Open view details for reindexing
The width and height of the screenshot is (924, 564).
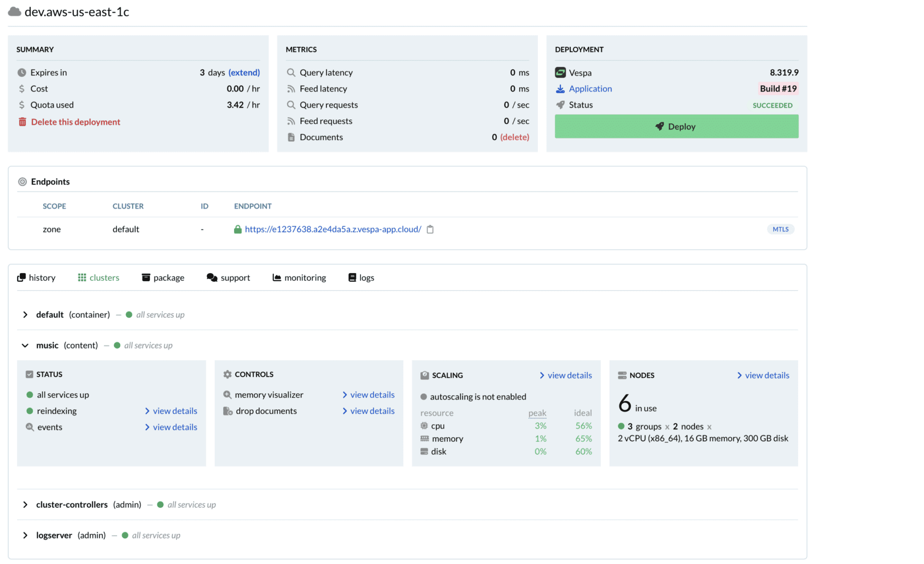171,411
